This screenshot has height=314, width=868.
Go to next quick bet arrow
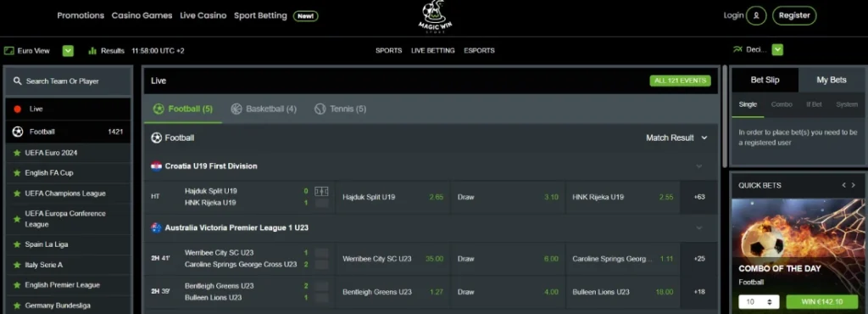(854, 186)
